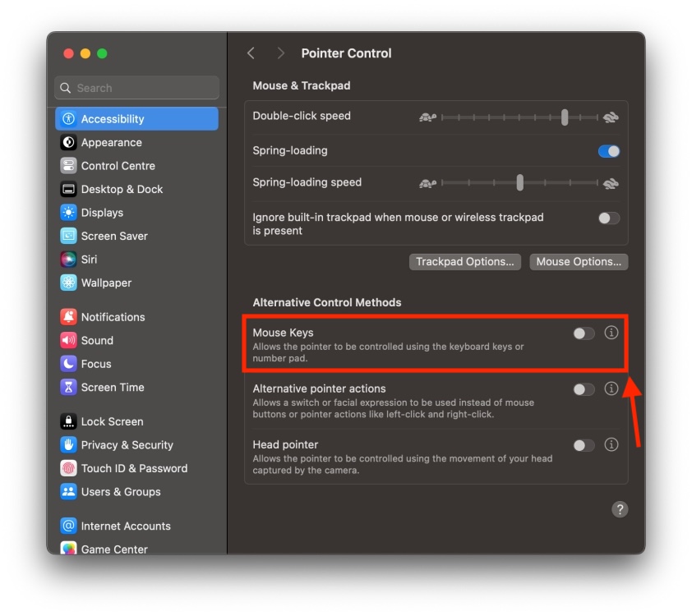Open Trackpad Options

coord(464,261)
